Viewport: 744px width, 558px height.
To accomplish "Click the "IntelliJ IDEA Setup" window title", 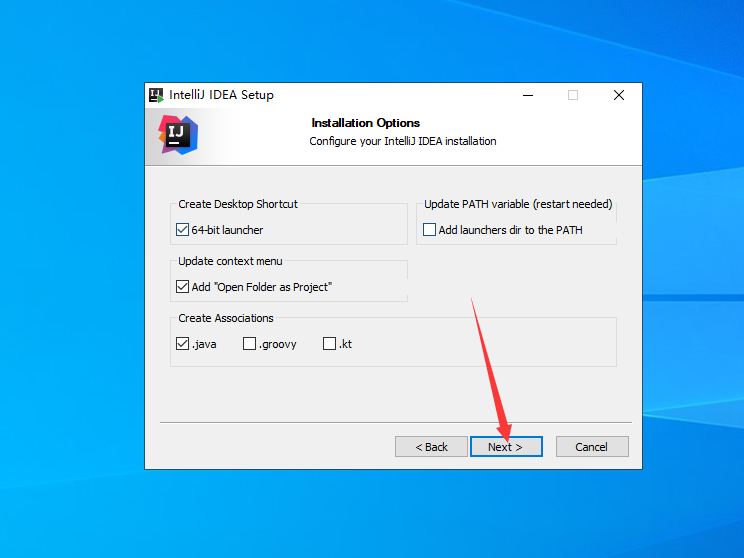I will 221,95.
